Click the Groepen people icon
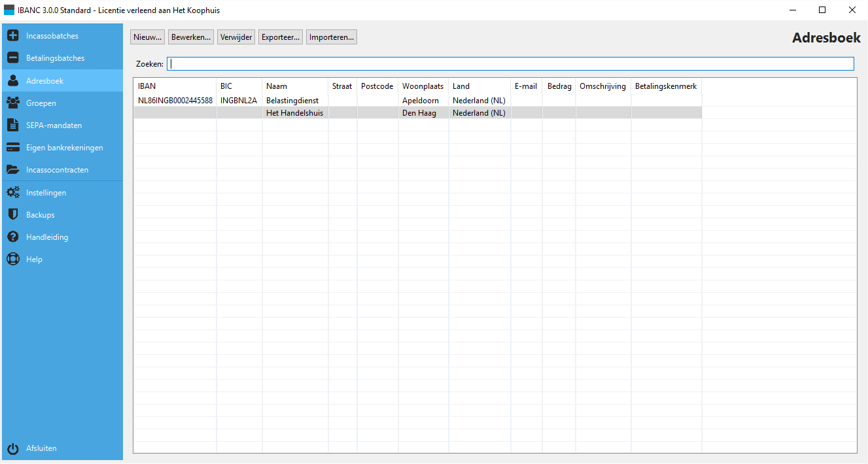Screen dimensions: 868x464 [x=13, y=103]
